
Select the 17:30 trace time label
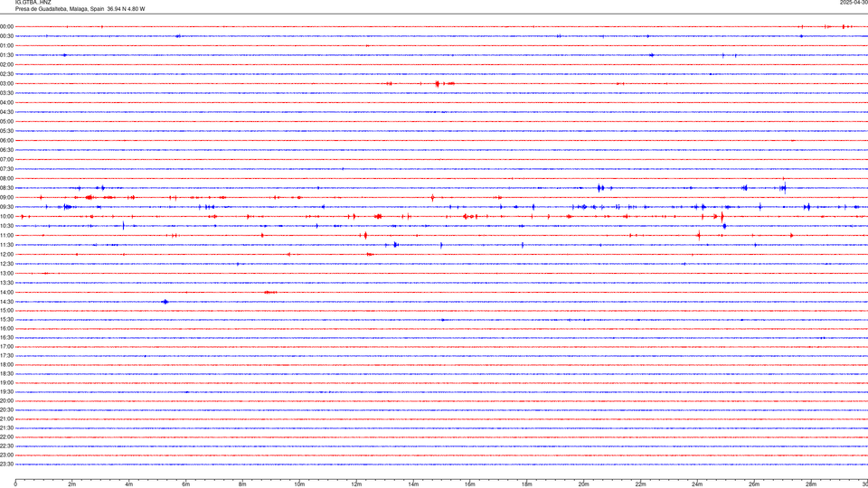click(x=6, y=356)
